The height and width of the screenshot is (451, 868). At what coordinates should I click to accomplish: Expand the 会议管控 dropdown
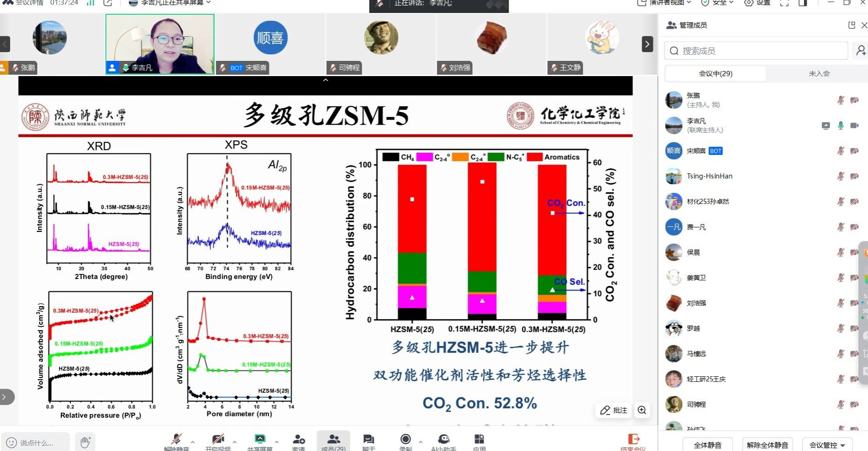coord(827,445)
